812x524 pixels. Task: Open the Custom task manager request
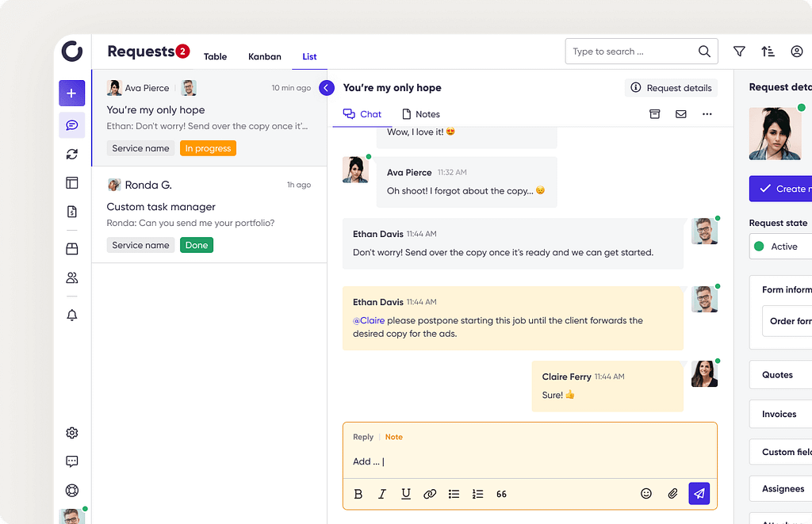click(209, 215)
